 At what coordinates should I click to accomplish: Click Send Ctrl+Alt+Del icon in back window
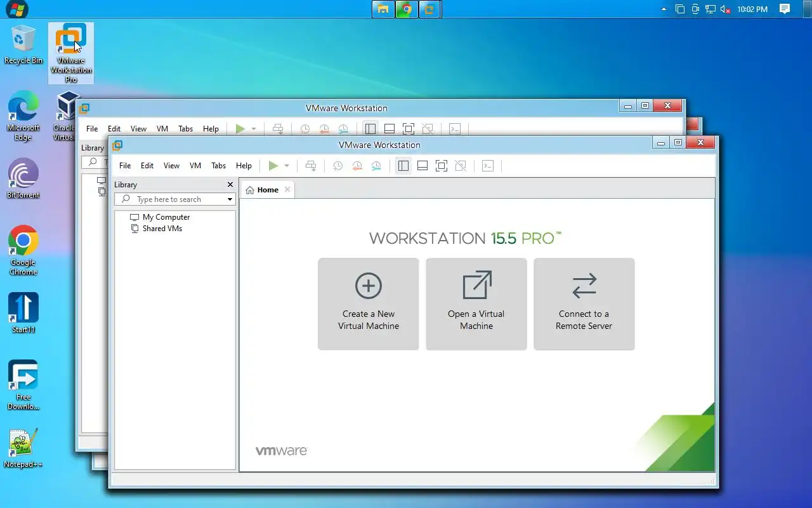(x=278, y=129)
